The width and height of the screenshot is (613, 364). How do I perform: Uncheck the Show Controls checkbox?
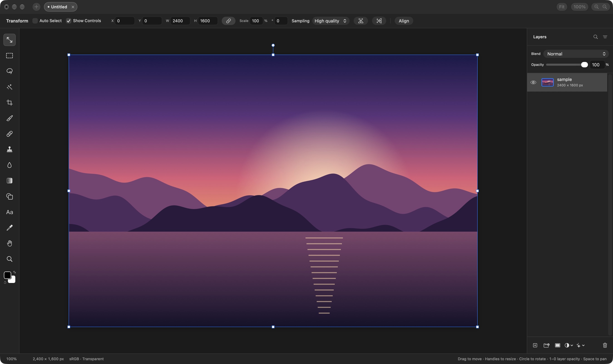(x=69, y=21)
